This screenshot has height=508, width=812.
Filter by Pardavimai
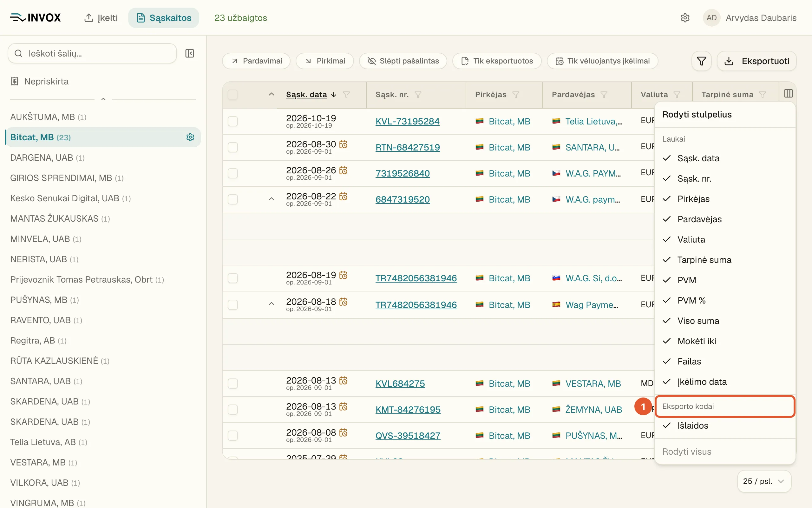point(256,61)
